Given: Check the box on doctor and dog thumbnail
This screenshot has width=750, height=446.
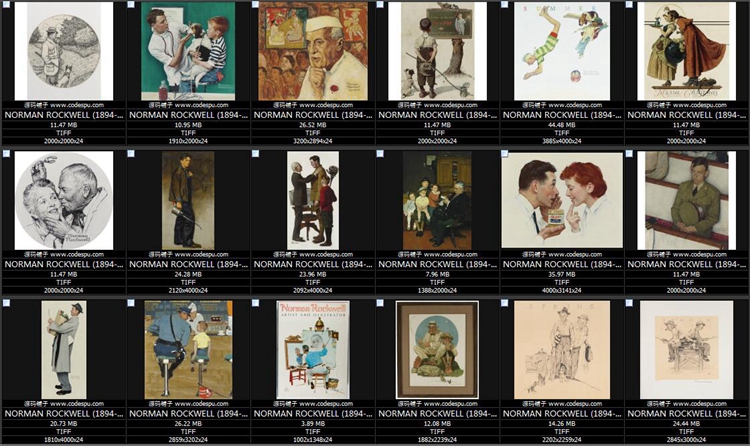Looking at the screenshot, I should (x=131, y=4).
